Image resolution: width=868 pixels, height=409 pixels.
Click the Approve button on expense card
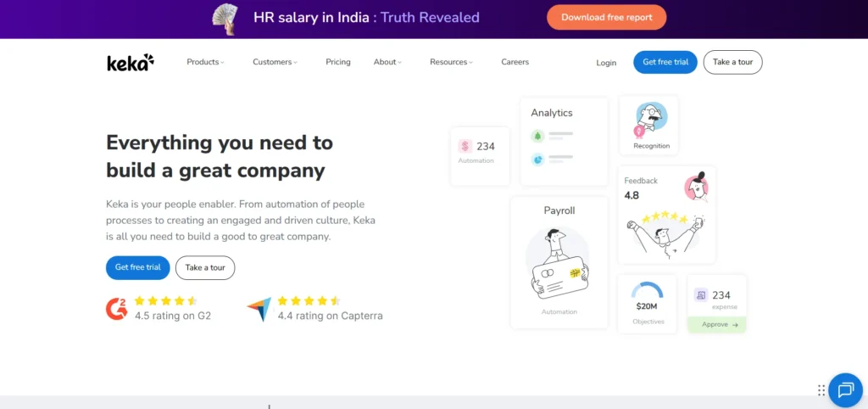[x=717, y=325]
